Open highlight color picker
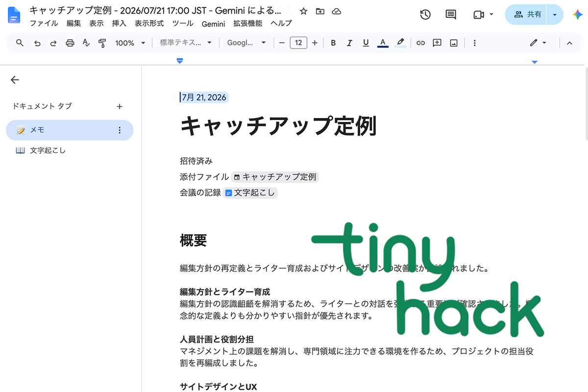The image size is (588, 392). point(400,43)
